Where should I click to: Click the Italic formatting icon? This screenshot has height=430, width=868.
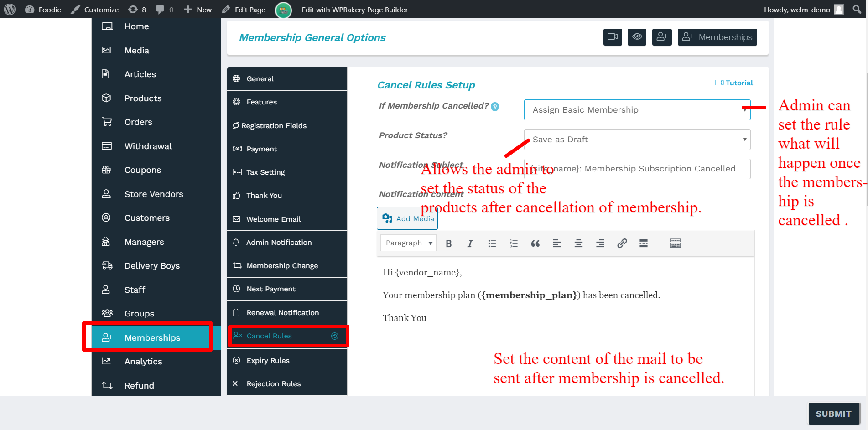click(x=470, y=243)
